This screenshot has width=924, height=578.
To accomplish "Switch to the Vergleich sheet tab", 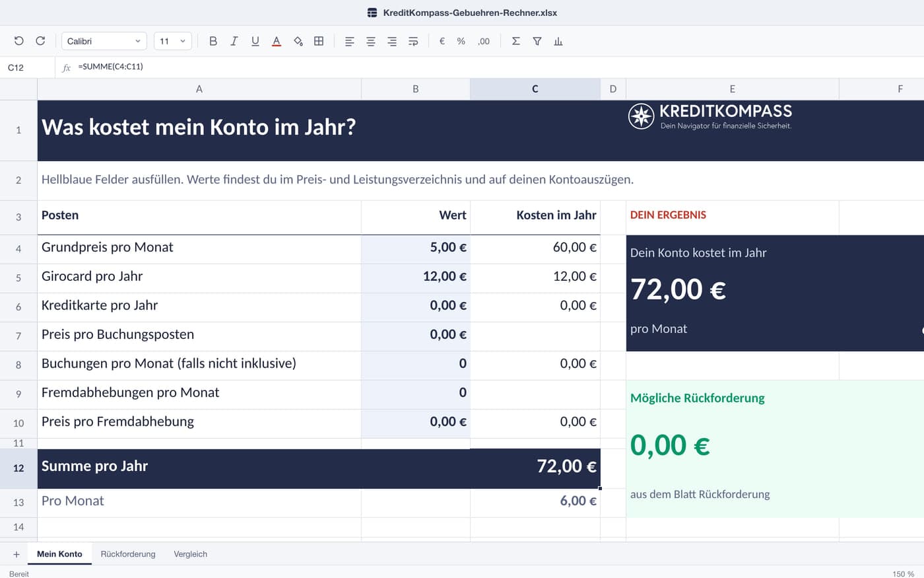I will click(x=191, y=554).
